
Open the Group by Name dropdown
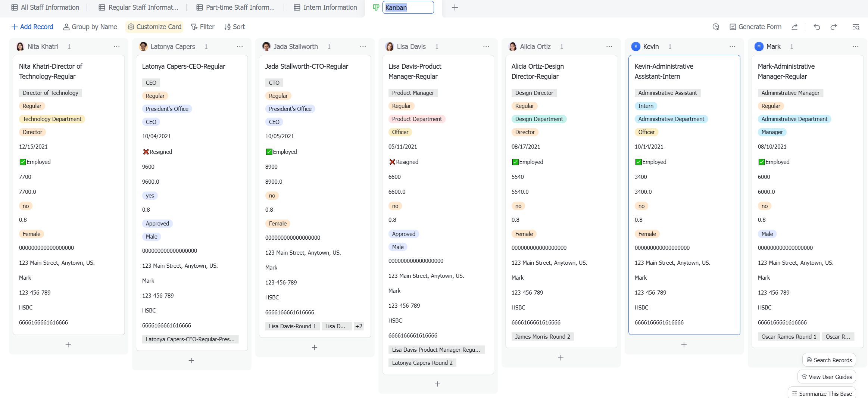point(90,27)
